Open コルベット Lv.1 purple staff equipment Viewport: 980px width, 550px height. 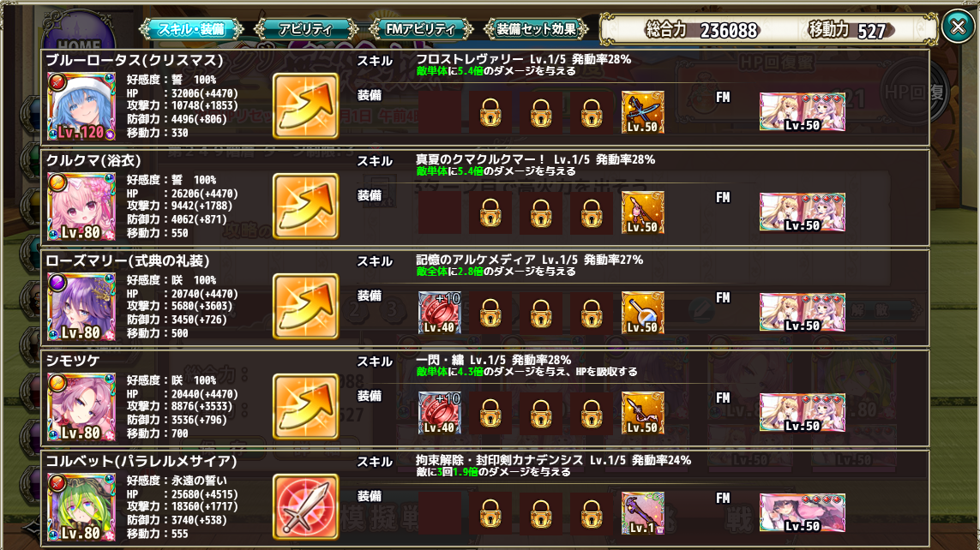[642, 513]
